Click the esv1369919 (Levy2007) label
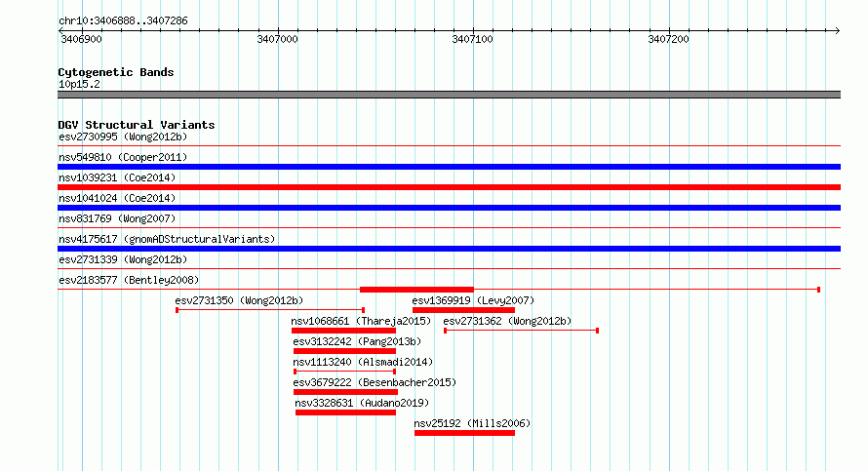Viewport: 868px width, 471px height. click(x=473, y=300)
